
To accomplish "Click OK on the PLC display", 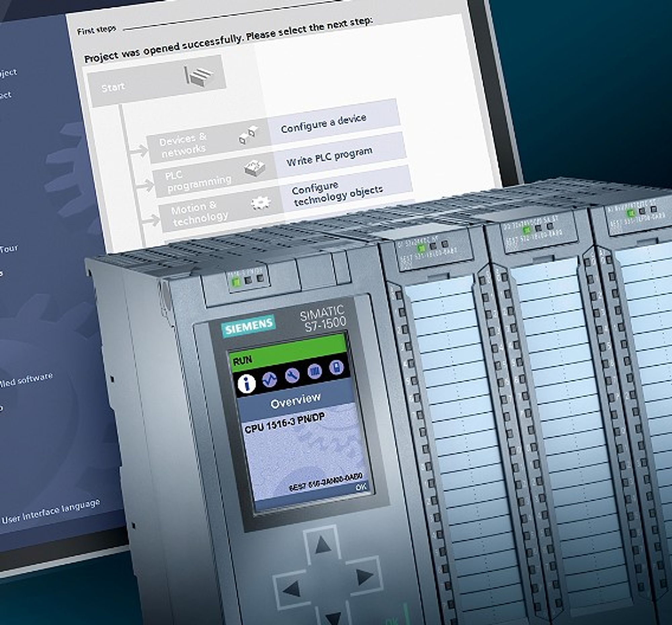I will click(361, 487).
